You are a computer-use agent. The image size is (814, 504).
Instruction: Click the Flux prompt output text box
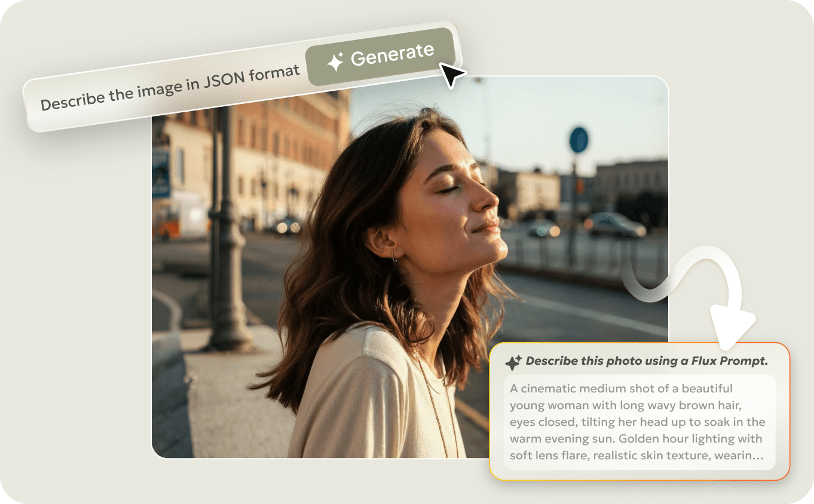(639, 421)
